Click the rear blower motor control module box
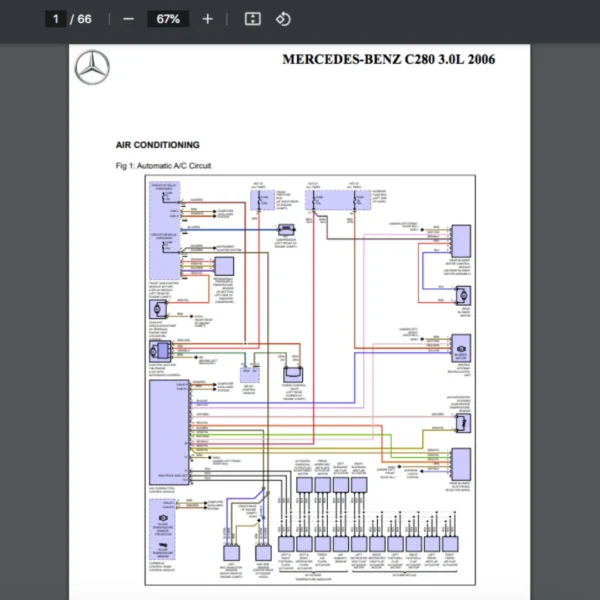600x600 pixels. coord(462,241)
